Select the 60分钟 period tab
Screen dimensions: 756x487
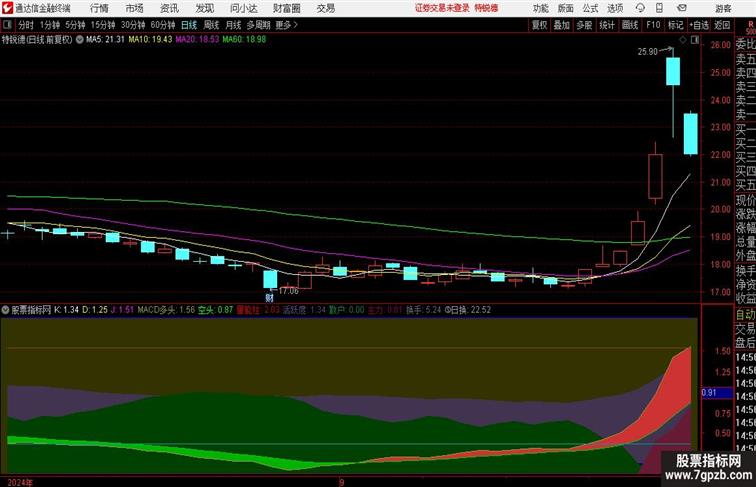tap(163, 25)
